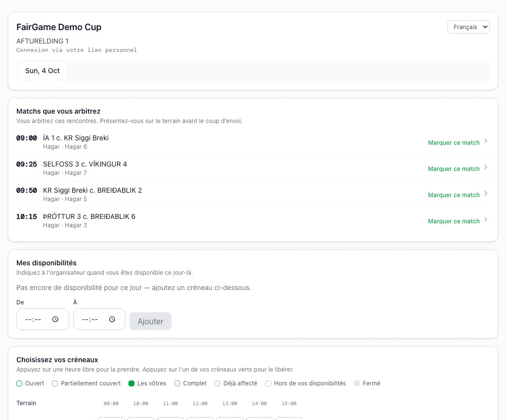Click the AFTURELDING 1 team name
The image size is (506, 420).
point(42,41)
